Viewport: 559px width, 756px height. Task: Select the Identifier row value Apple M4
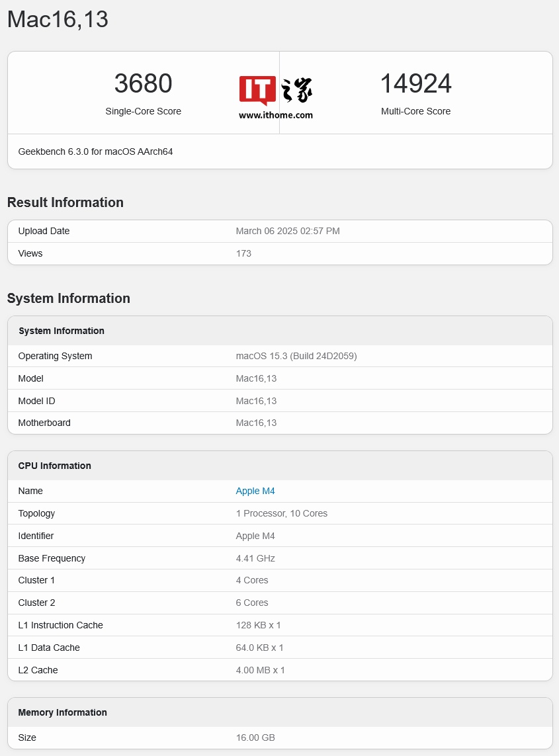tap(255, 536)
